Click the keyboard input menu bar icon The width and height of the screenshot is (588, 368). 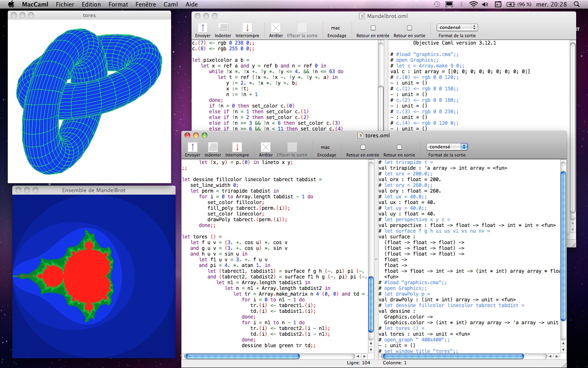click(498, 4)
